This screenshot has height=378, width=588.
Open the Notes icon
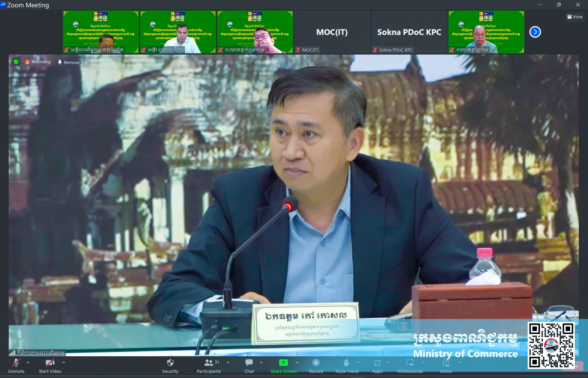(446, 363)
